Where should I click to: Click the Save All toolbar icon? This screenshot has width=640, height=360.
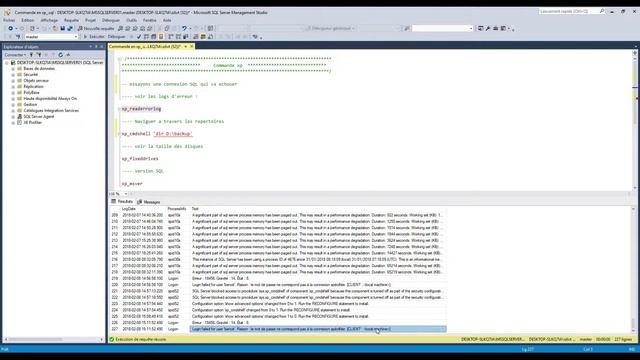tap(70, 28)
